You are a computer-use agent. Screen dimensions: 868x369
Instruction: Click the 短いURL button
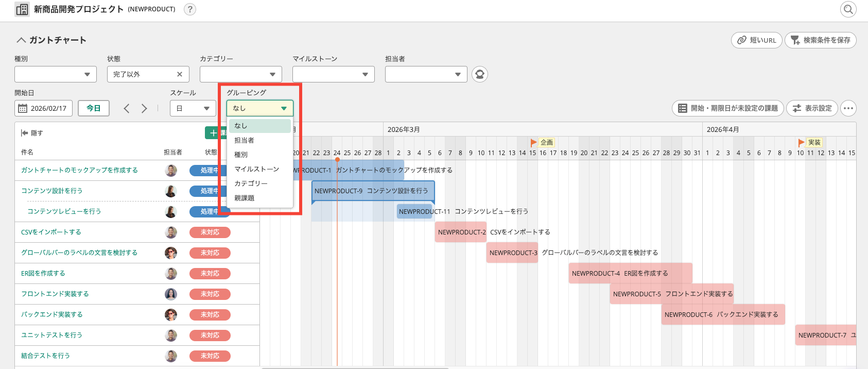point(757,40)
